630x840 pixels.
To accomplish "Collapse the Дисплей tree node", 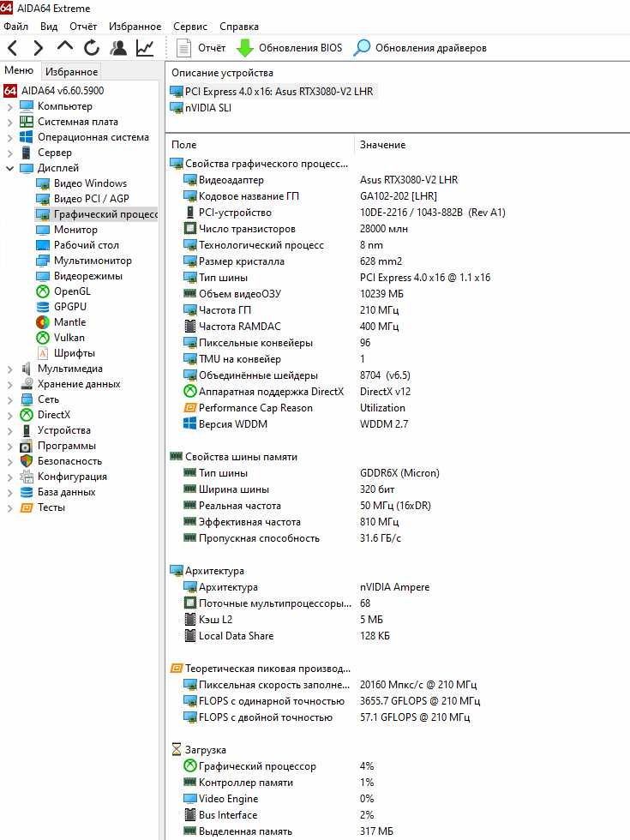I will 9,168.
